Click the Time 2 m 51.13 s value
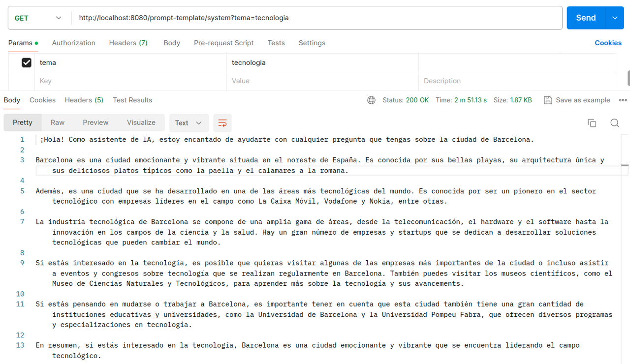 pyautogui.click(x=471, y=100)
